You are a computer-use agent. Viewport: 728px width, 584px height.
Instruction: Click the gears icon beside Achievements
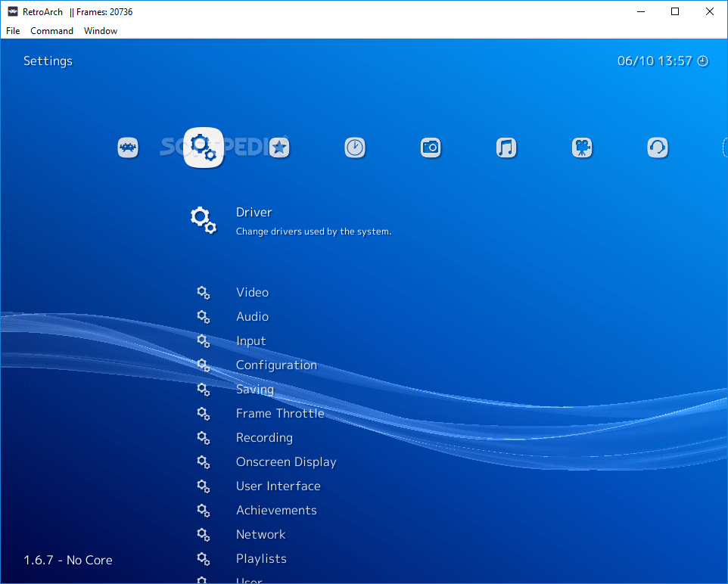(204, 510)
